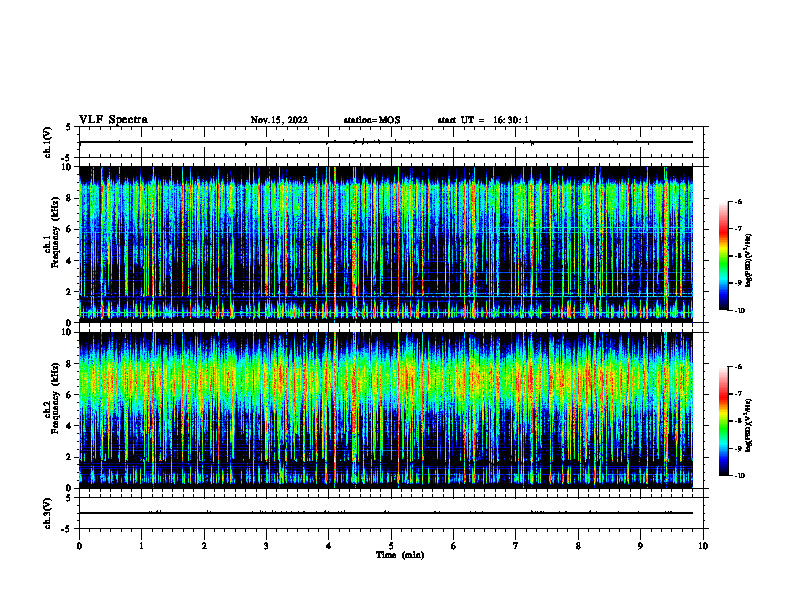Click the "4" kHz tick on ch.2 axis
This screenshot has width=792, height=612.
69,426
